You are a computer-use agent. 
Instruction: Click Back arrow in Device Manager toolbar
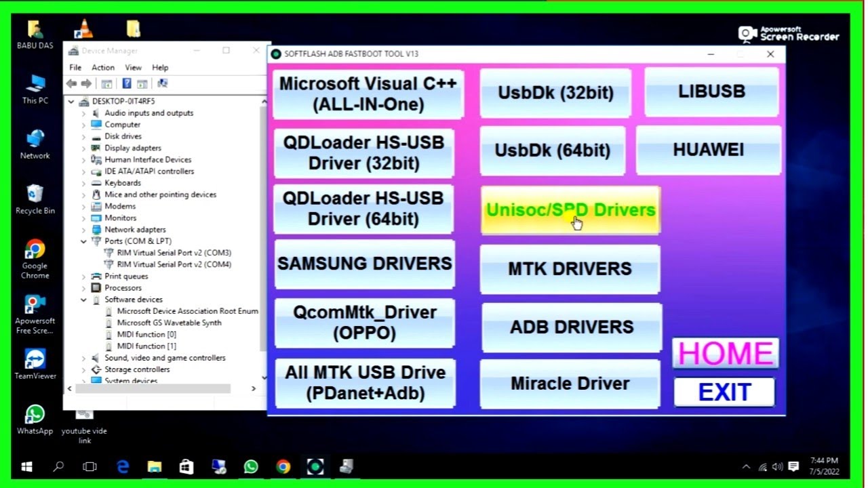(72, 83)
